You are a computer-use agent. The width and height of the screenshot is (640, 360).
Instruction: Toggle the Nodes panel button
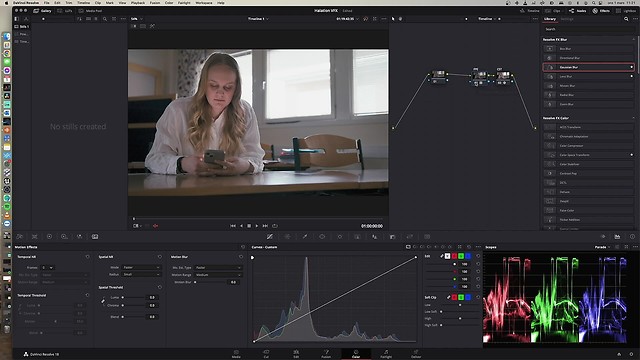coord(578,11)
